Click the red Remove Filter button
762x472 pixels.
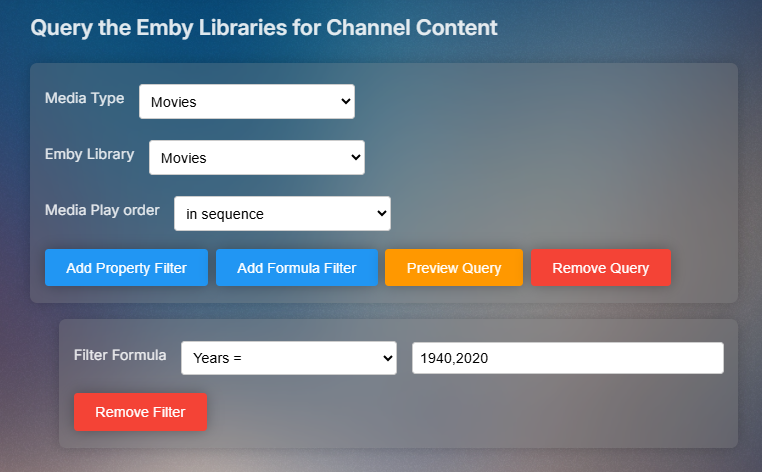pyautogui.click(x=140, y=412)
